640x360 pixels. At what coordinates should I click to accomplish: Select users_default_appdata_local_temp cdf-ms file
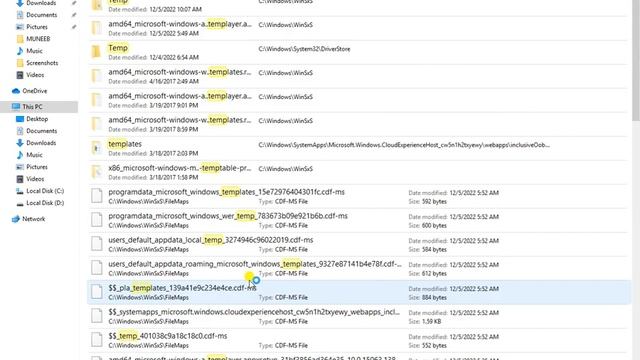(x=357, y=244)
